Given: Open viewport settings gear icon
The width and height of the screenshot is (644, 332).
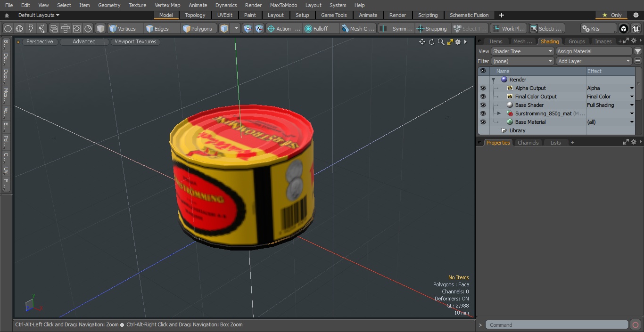Looking at the screenshot, I should 458,42.
